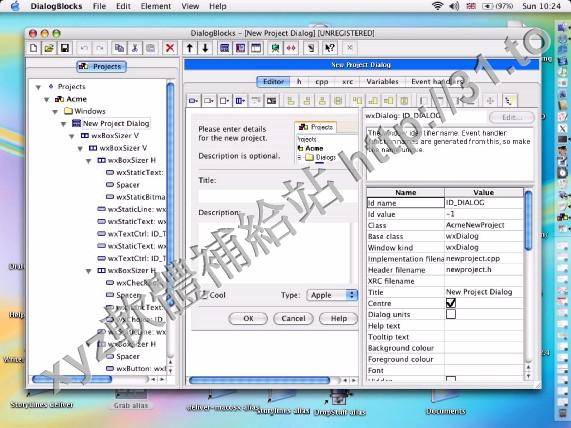Delete selected element with red X icon

170,48
